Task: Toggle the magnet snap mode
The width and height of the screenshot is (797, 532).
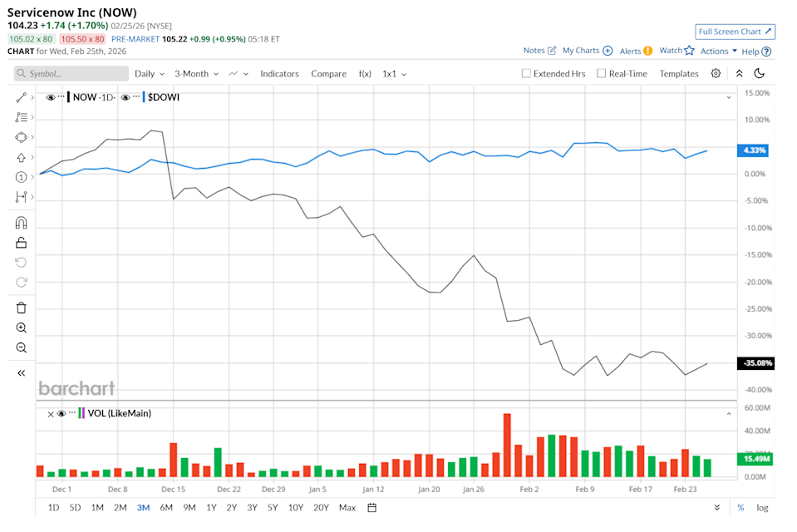Action: point(21,223)
